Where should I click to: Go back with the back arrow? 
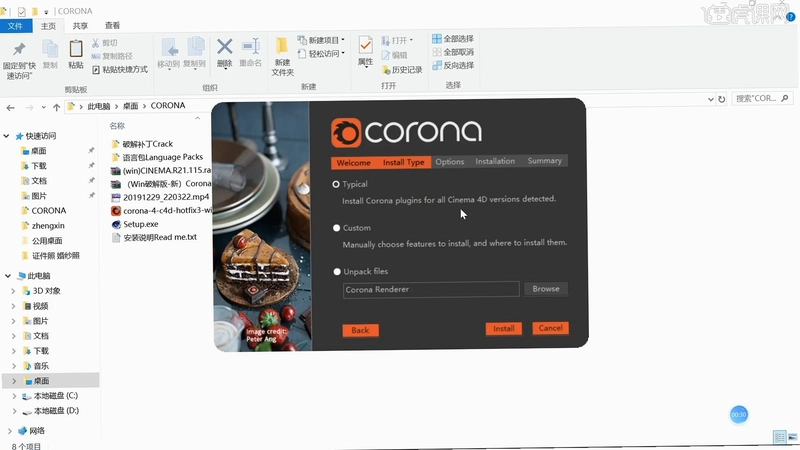click(11, 108)
